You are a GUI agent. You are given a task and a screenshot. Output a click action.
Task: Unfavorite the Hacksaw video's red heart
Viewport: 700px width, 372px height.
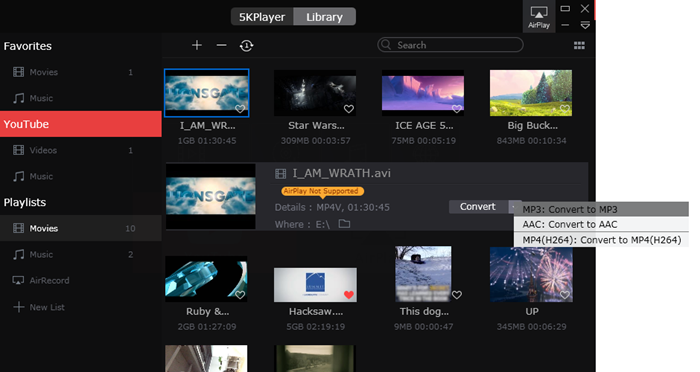[x=349, y=295]
